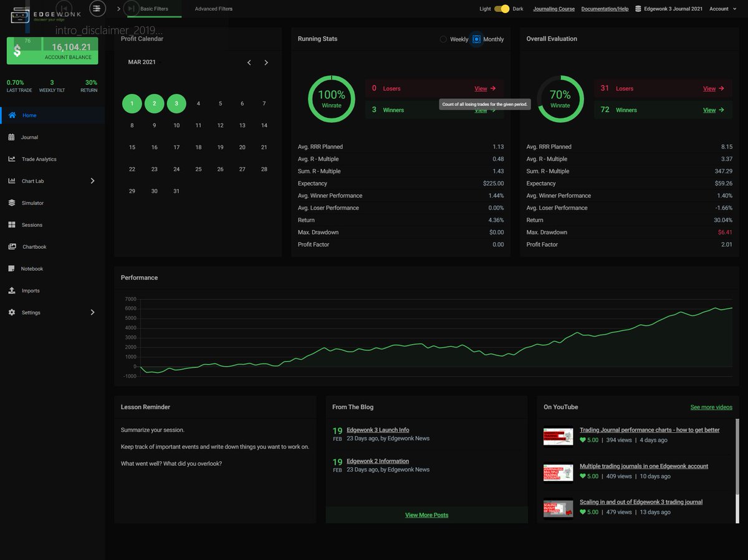Select March 3 in the Profit Calendar
Image resolution: width=748 pixels, height=560 pixels.
click(x=176, y=104)
